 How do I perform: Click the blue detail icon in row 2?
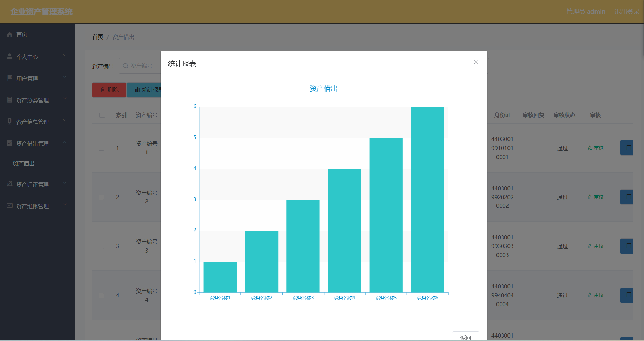629,197
